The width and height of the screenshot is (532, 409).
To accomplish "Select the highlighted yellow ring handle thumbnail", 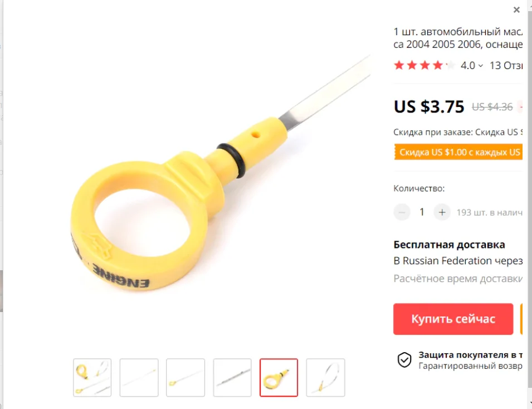I will tap(279, 377).
